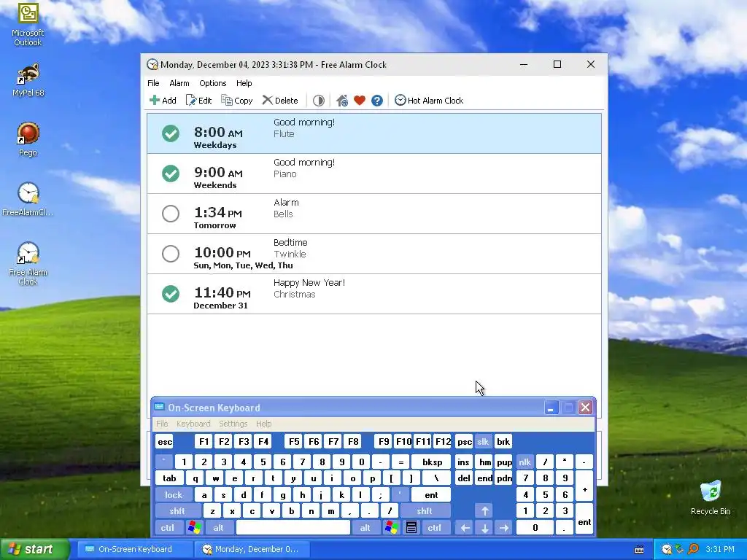The height and width of the screenshot is (560, 747).
Task: Click the down arrow key on keyboard
Action: [484, 528]
